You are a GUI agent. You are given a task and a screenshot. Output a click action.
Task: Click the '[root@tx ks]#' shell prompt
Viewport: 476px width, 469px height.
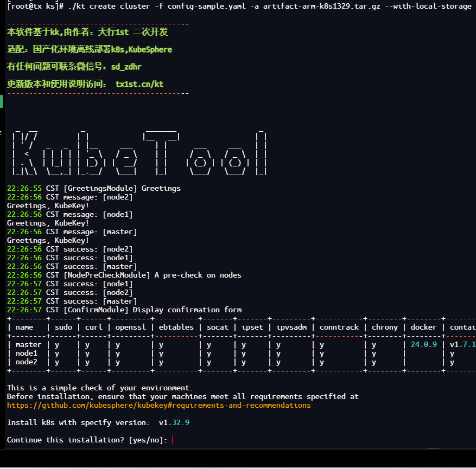pyautogui.click(x=35, y=6)
